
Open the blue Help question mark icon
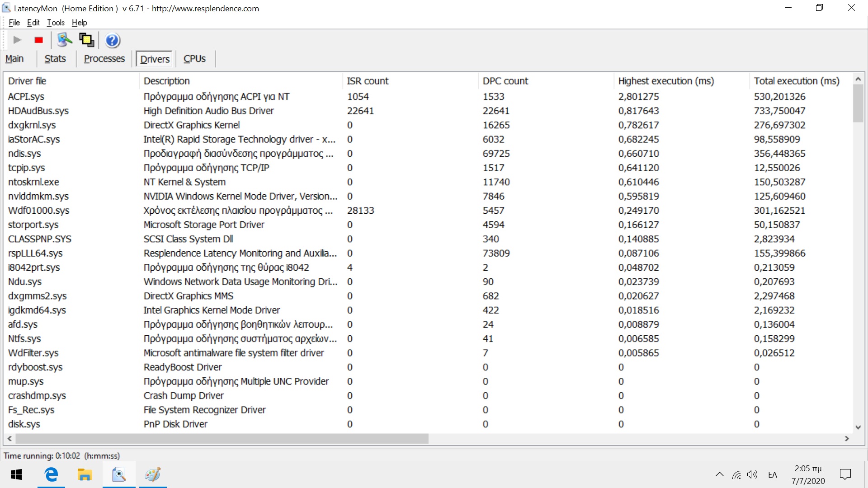[x=112, y=40]
